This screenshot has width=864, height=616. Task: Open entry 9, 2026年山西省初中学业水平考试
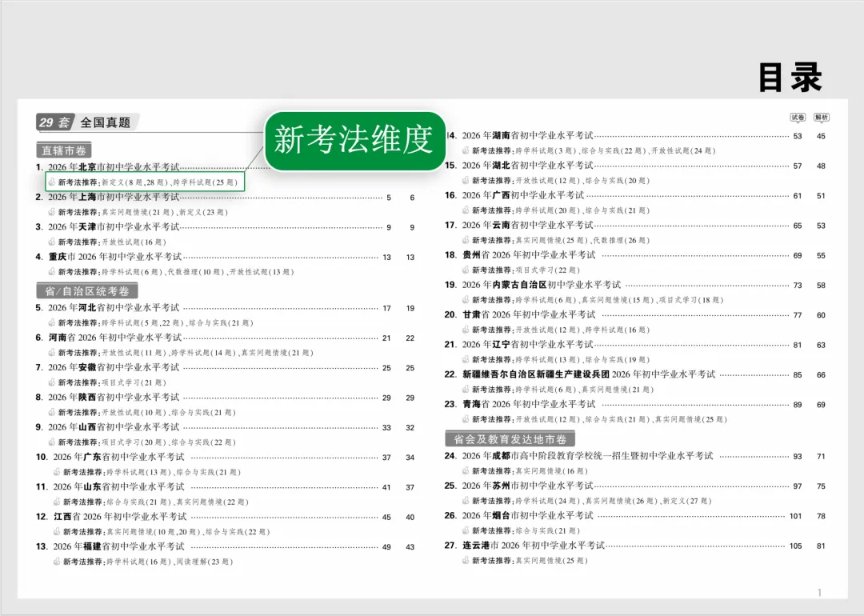tap(114, 427)
